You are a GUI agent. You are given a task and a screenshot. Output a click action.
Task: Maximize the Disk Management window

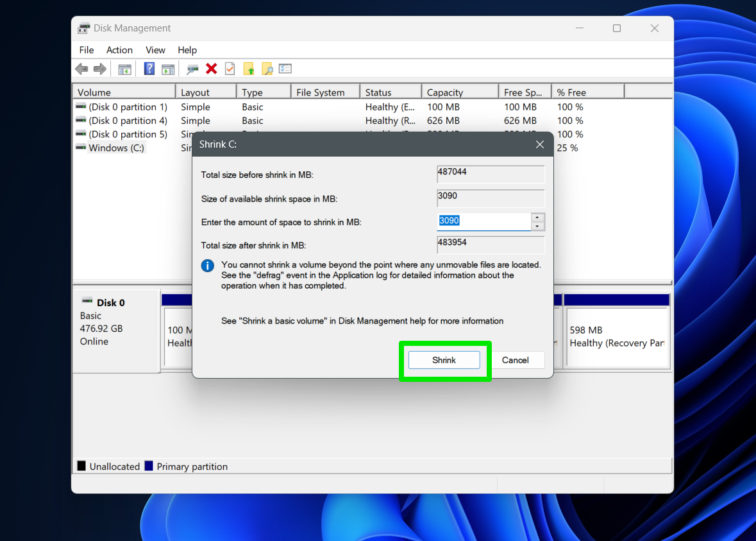617,28
